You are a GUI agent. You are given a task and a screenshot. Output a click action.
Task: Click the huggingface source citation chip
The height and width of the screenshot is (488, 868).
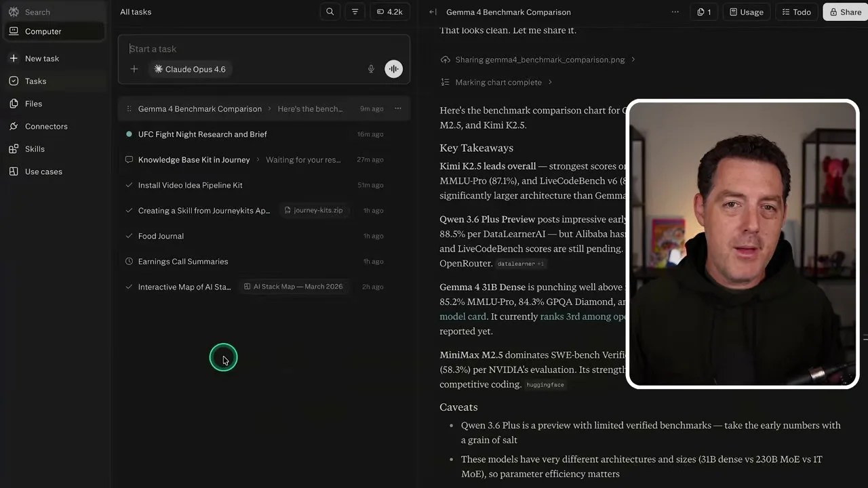[x=545, y=385]
